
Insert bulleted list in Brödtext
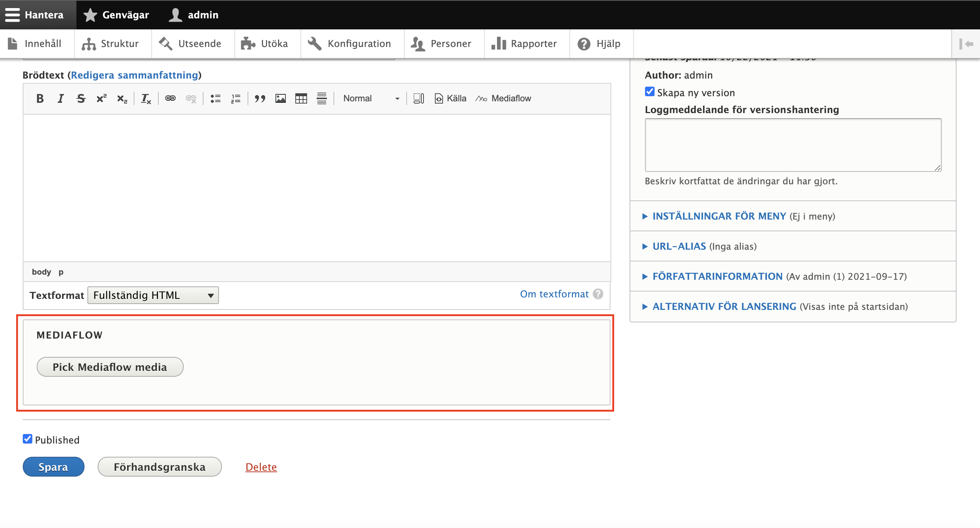215,98
